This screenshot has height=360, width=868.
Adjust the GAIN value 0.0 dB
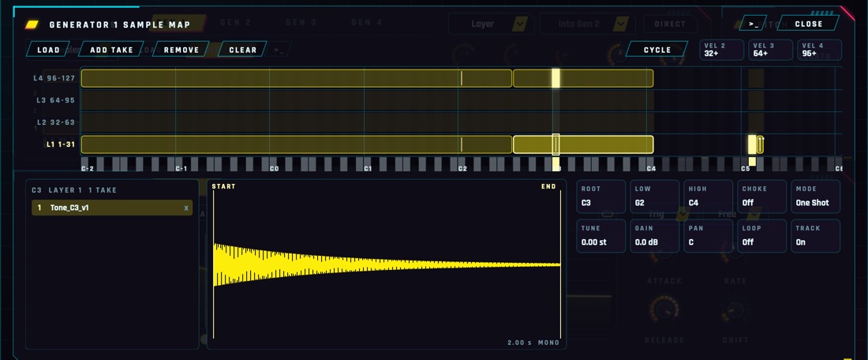(655, 236)
